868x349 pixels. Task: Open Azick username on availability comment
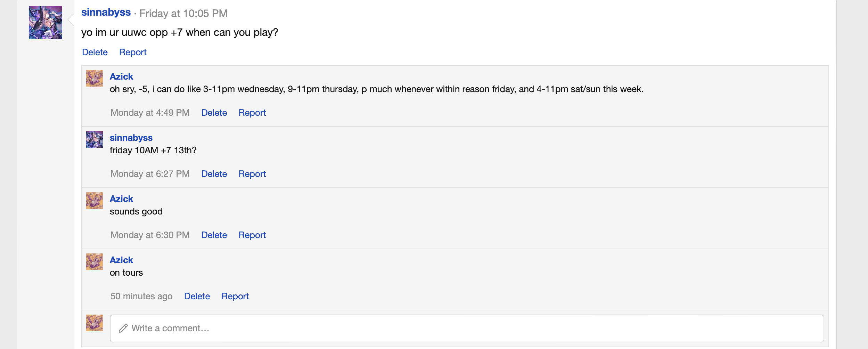[121, 76]
